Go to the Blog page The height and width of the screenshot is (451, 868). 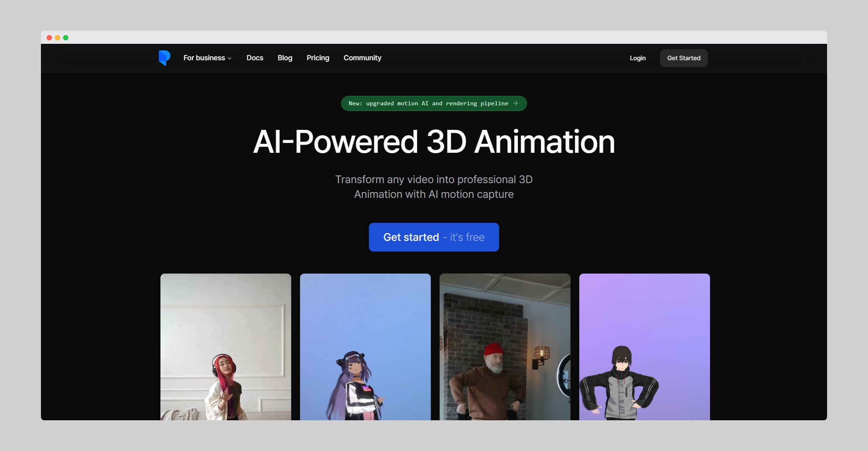click(285, 58)
